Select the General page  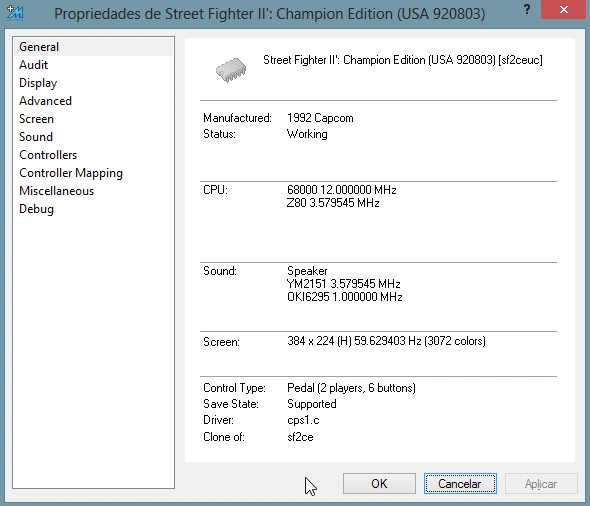click(x=93, y=47)
